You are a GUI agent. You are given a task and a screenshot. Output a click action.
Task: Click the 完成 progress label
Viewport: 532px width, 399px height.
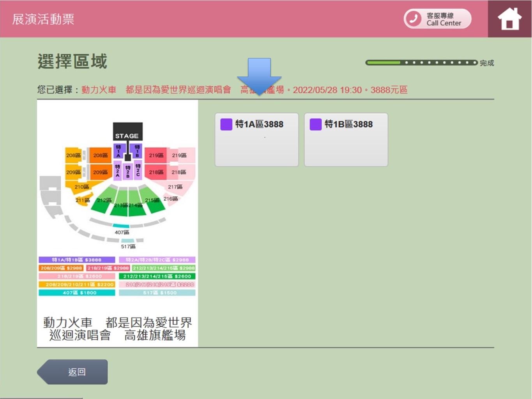(x=487, y=63)
